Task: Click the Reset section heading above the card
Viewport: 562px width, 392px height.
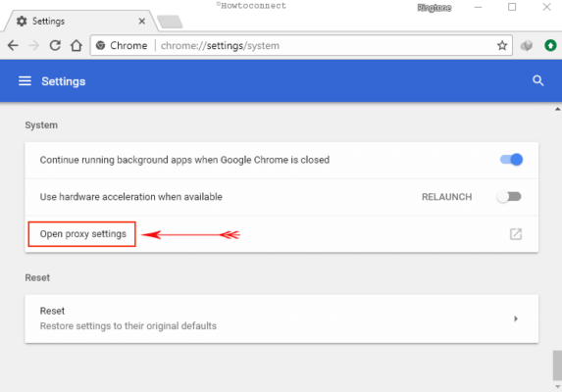Action: point(37,277)
